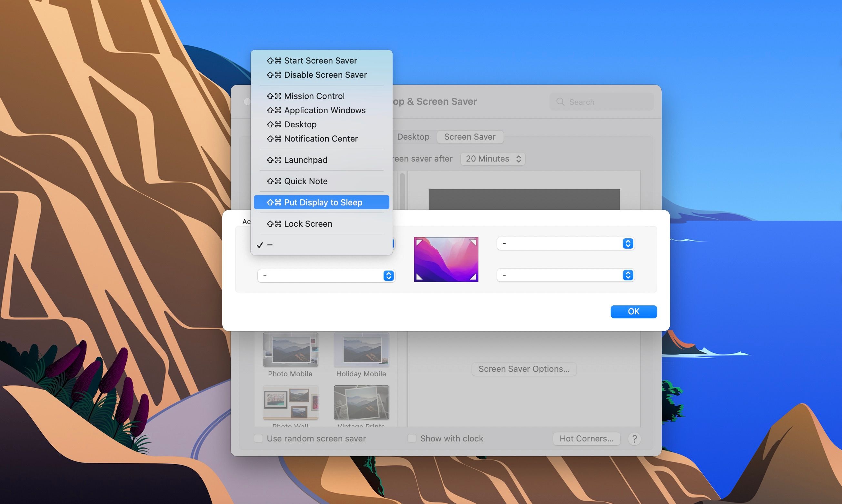Click the Quick Note shortcut item
Image resolution: width=842 pixels, height=504 pixels.
point(321,181)
